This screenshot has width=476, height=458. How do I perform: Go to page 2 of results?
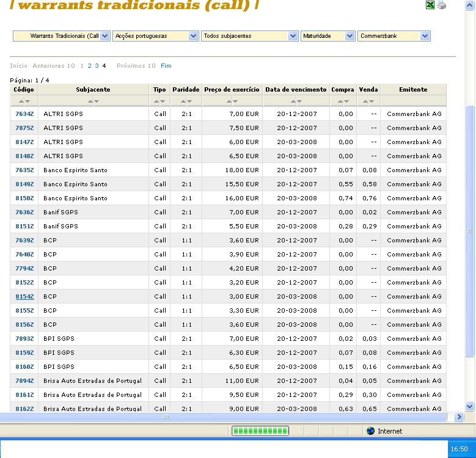(x=89, y=65)
